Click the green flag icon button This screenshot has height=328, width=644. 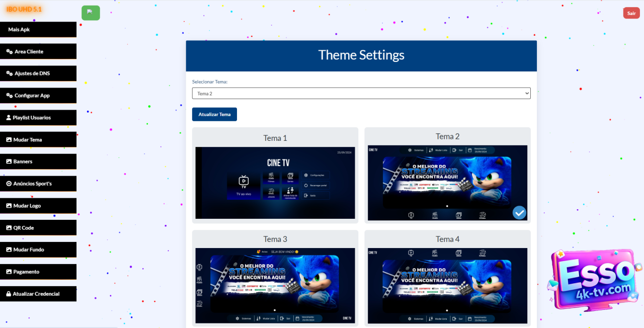click(91, 13)
